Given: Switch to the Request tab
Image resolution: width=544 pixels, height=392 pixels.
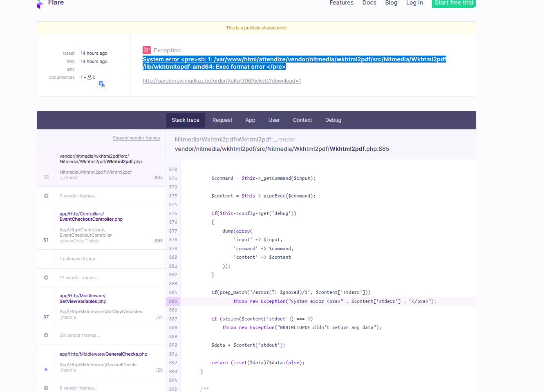Looking at the screenshot, I should pos(222,120).
